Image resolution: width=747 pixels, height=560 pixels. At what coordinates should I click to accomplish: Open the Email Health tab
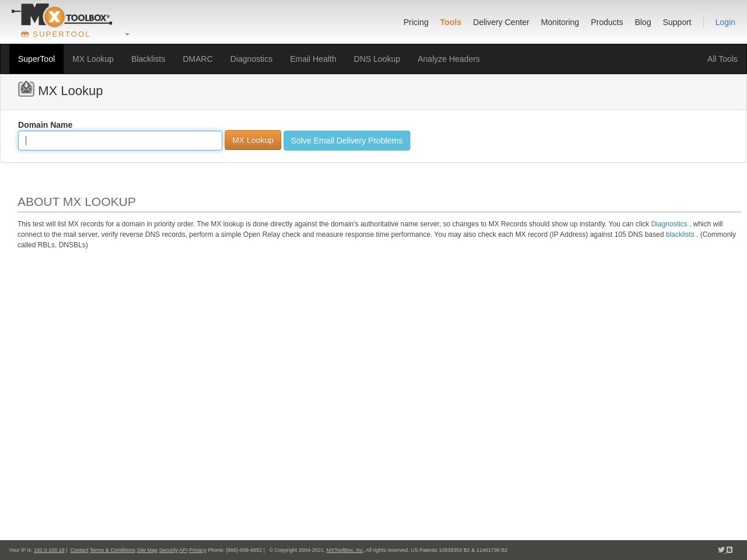(x=313, y=59)
